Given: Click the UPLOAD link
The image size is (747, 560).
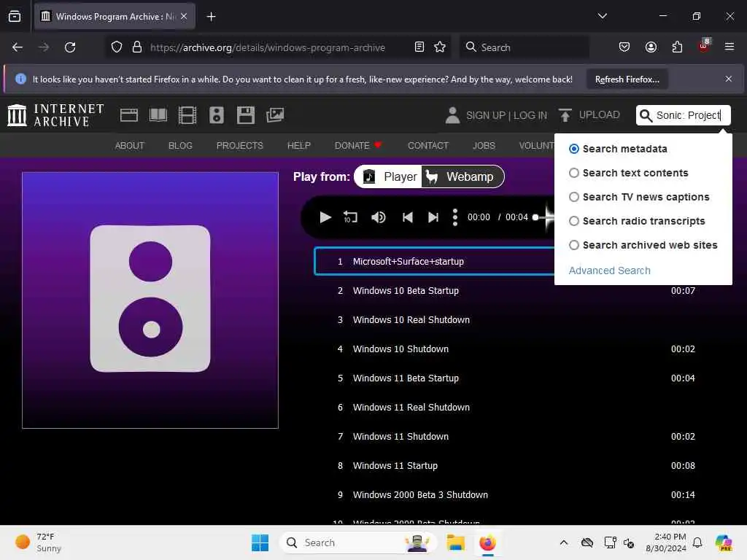Looking at the screenshot, I should (x=599, y=114).
